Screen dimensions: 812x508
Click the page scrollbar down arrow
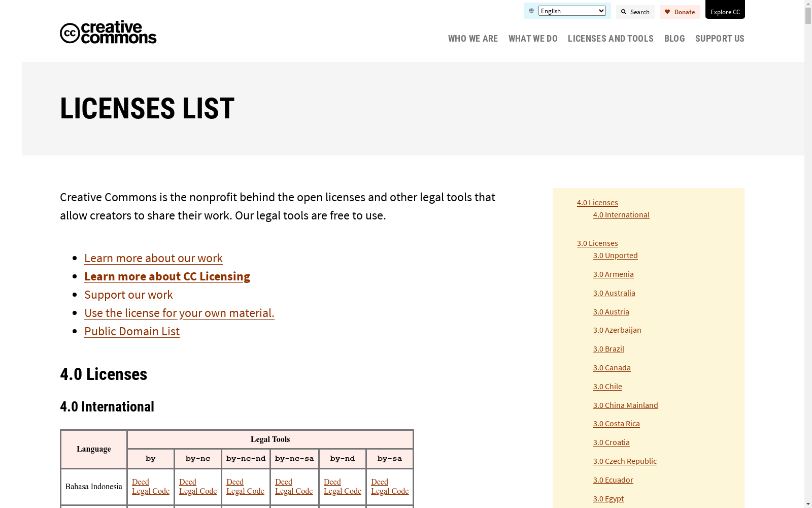coord(808,504)
